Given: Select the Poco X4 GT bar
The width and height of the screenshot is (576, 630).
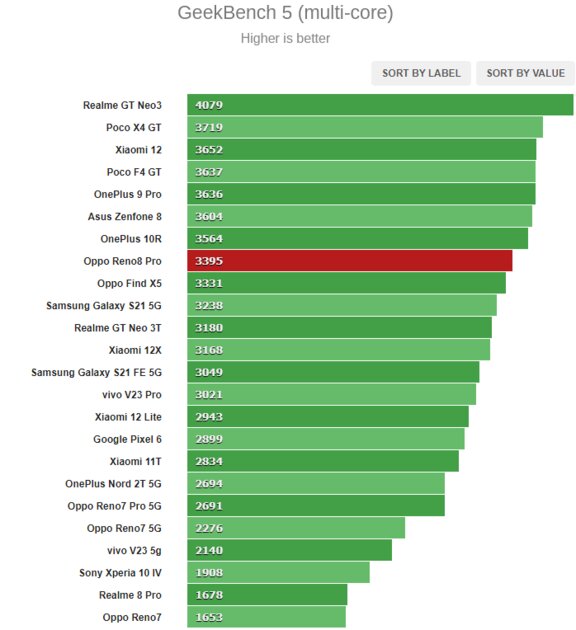Looking at the screenshot, I should 365,127.
